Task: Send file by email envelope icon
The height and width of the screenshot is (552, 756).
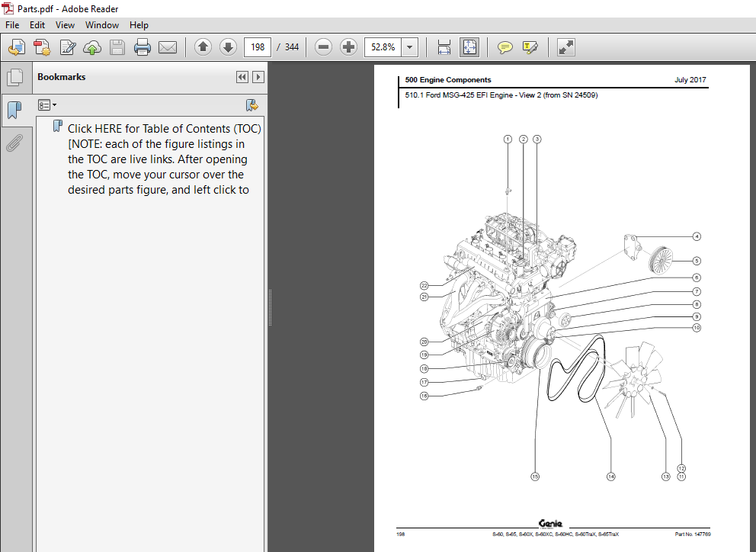Action: click(168, 47)
